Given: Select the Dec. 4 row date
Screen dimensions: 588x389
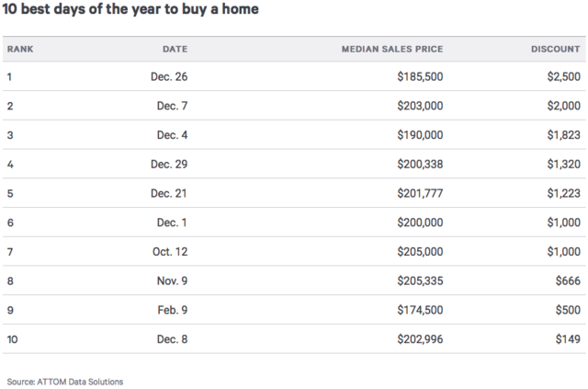Looking at the screenshot, I should (x=172, y=135).
